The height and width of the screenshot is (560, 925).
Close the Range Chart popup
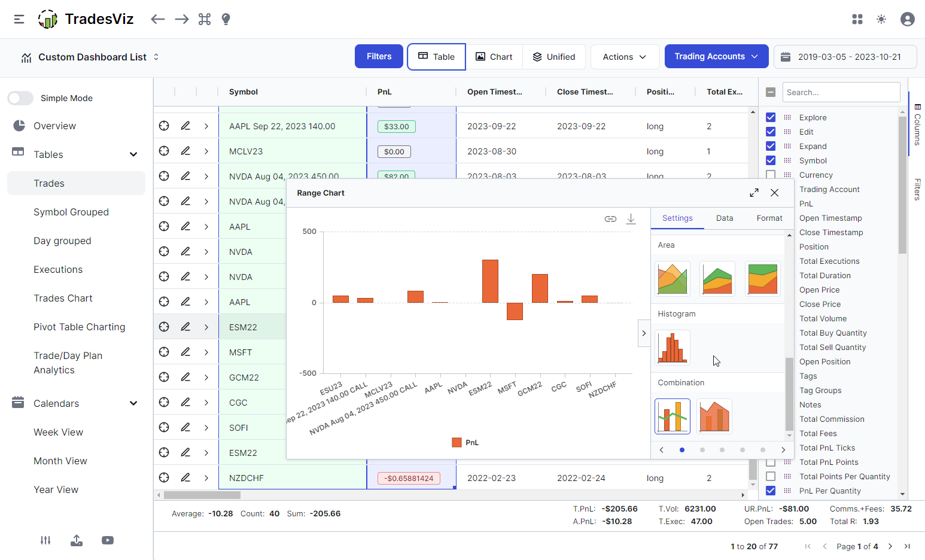pyautogui.click(x=775, y=193)
